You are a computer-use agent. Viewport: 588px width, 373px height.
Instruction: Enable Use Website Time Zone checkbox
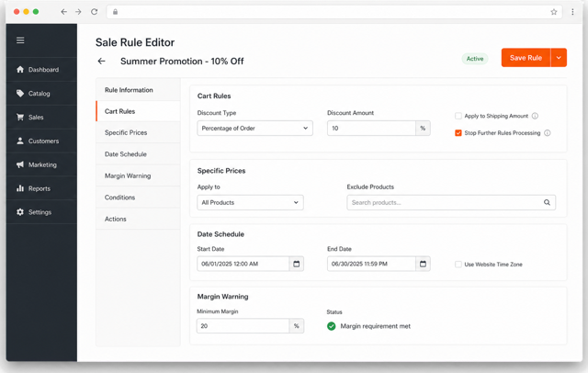[458, 265]
